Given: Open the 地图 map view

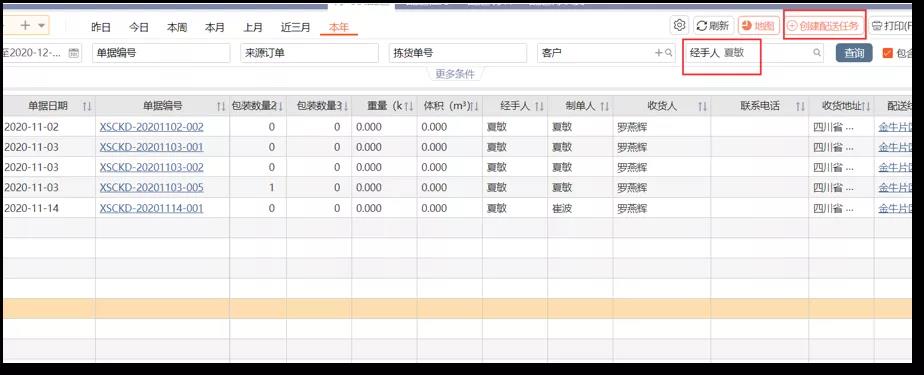Looking at the screenshot, I should (x=758, y=25).
